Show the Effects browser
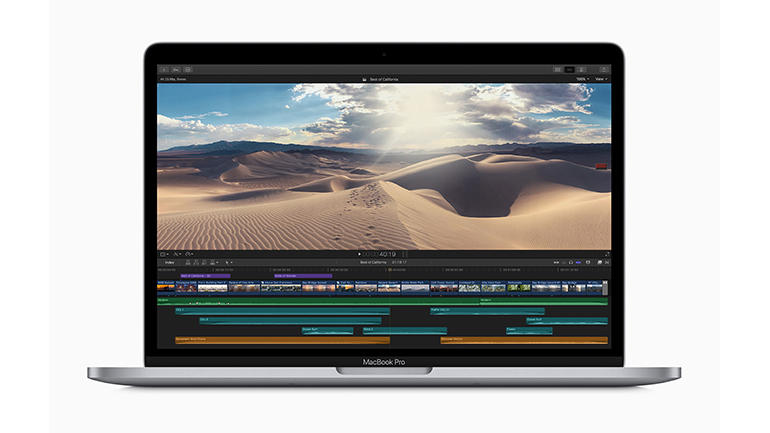 point(600,263)
